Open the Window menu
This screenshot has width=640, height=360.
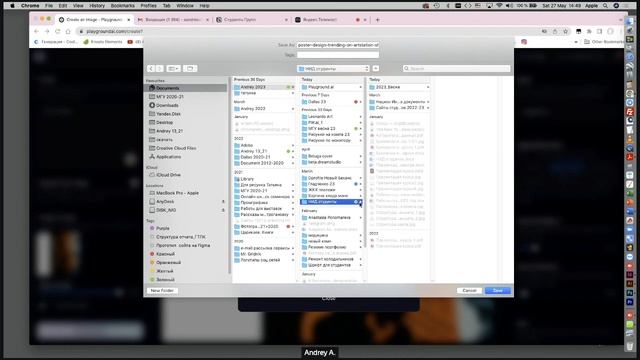[185, 6]
